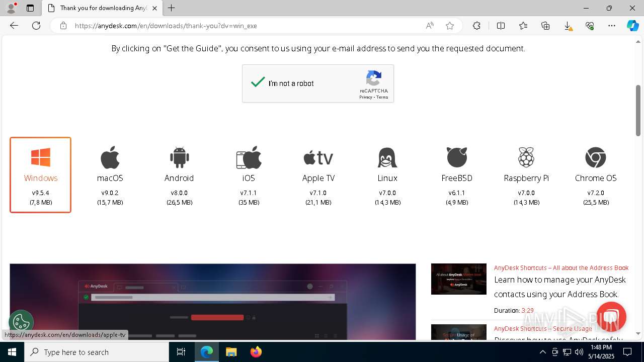Screen dimensions: 644x362
Task: View site information lock icon
Action: (x=63, y=26)
